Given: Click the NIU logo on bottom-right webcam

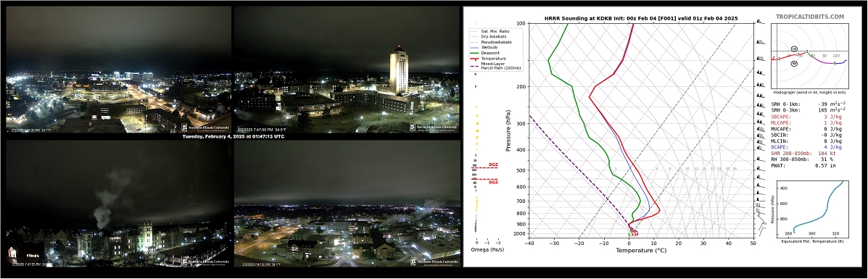Looking at the screenshot, I should coord(434,262).
